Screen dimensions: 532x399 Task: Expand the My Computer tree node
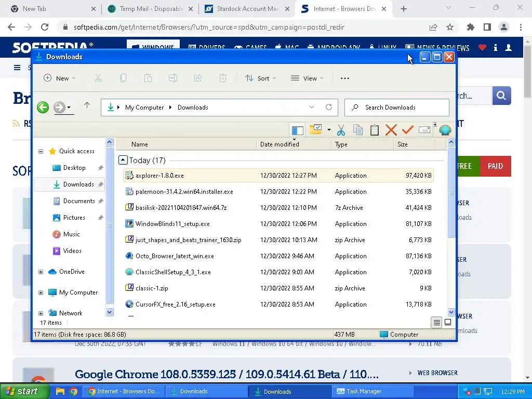[x=41, y=292]
